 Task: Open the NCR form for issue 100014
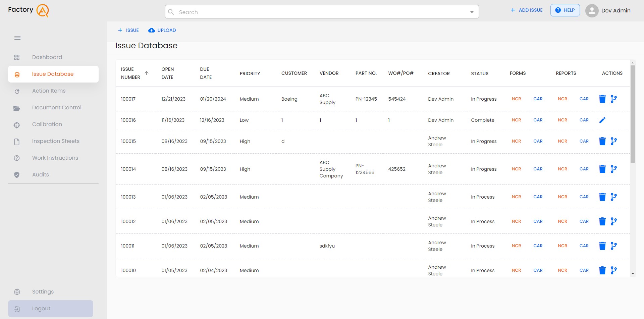[517, 169]
